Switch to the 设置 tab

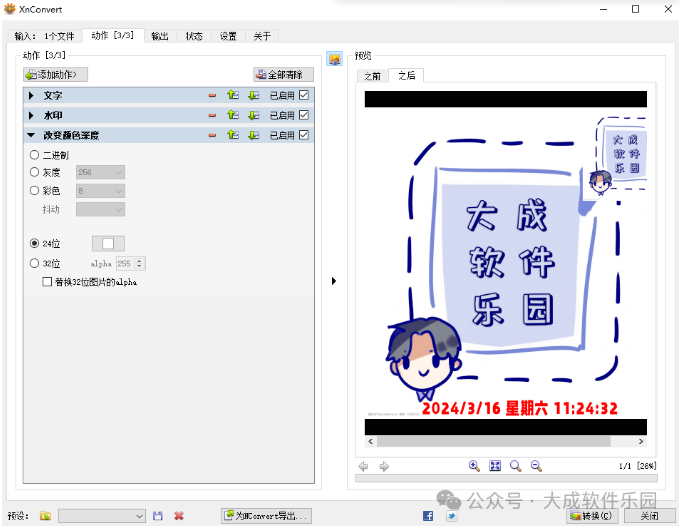228,36
